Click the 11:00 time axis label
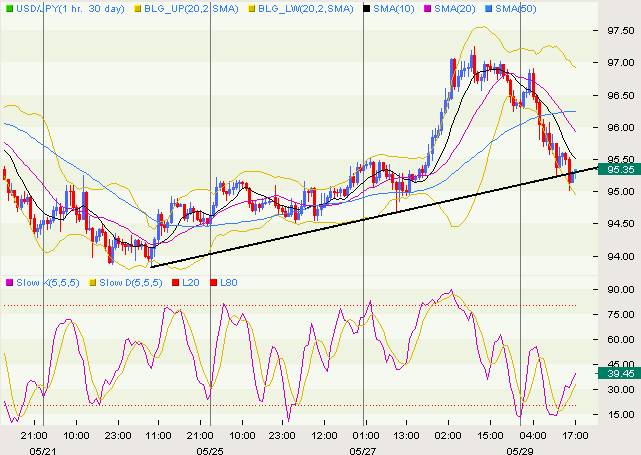The width and height of the screenshot is (641, 455). tap(158, 435)
